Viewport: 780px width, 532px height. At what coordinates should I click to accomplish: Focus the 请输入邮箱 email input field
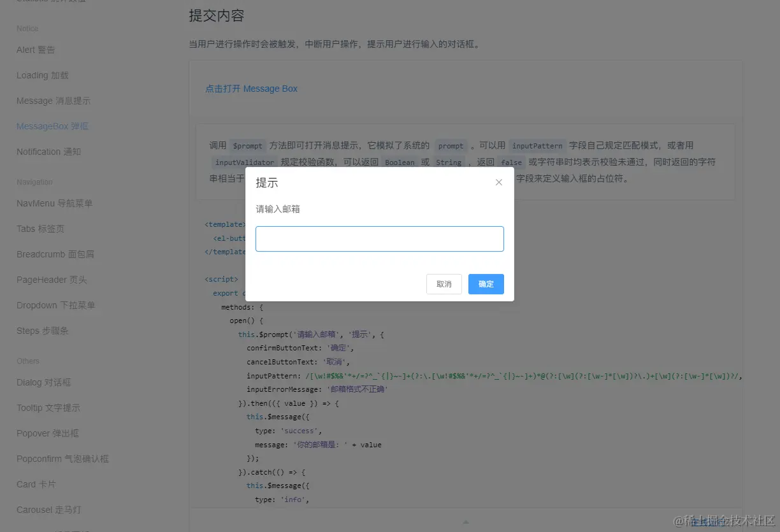click(380, 239)
